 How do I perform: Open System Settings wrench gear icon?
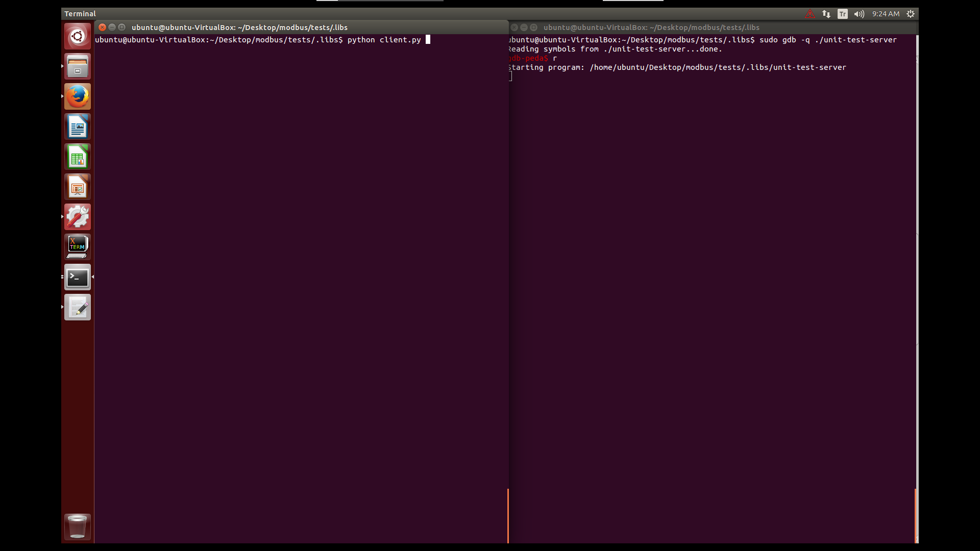[x=78, y=217]
